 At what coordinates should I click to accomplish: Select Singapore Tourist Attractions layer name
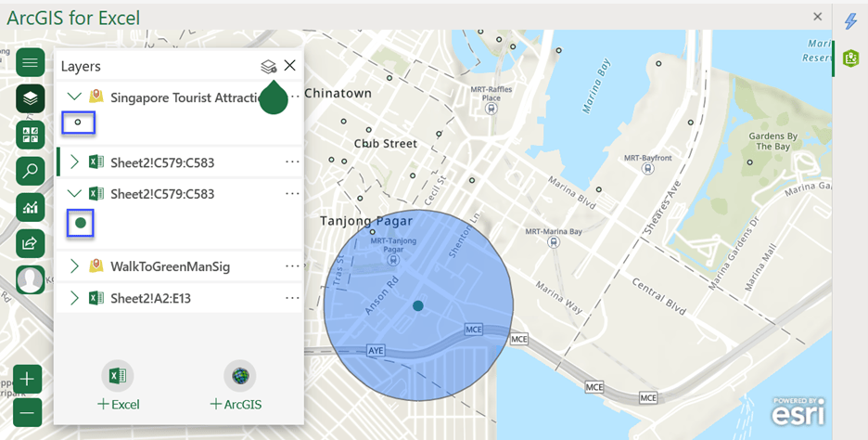coord(185,97)
